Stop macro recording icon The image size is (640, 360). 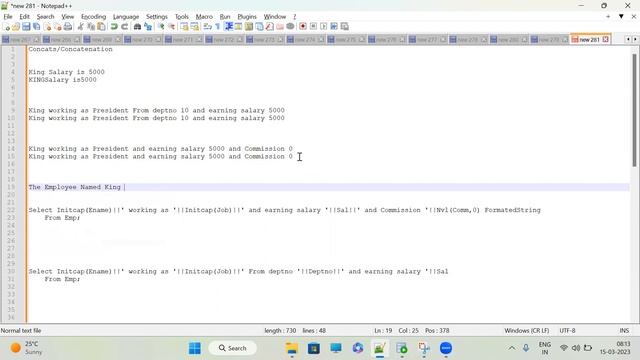313,27
